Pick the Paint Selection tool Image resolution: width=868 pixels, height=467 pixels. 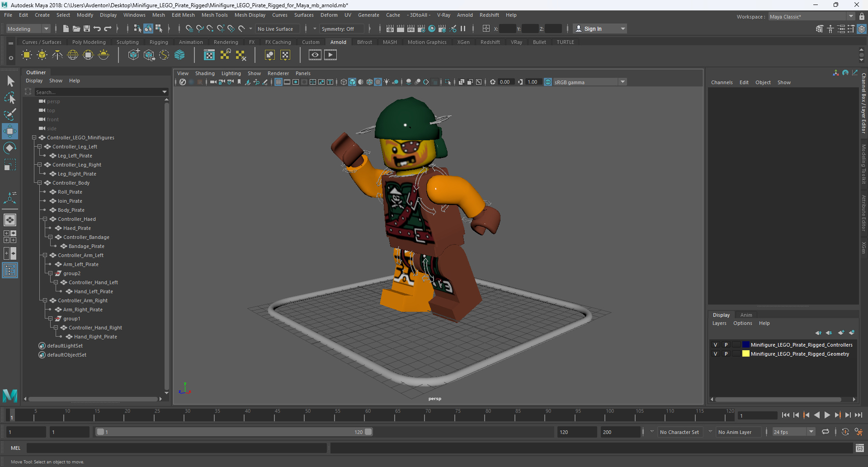click(x=10, y=114)
